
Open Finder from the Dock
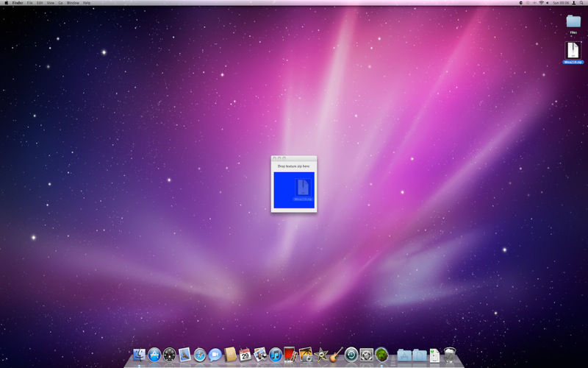tap(139, 355)
